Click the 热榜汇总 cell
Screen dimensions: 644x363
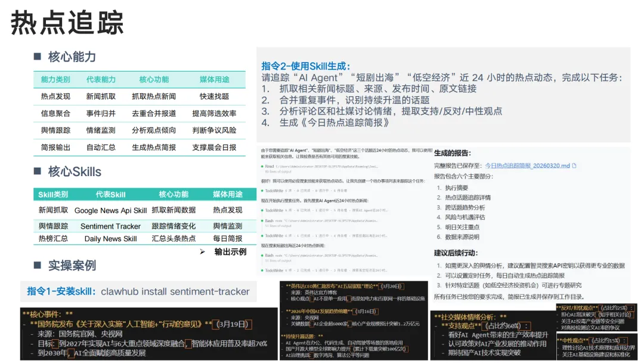(x=53, y=238)
